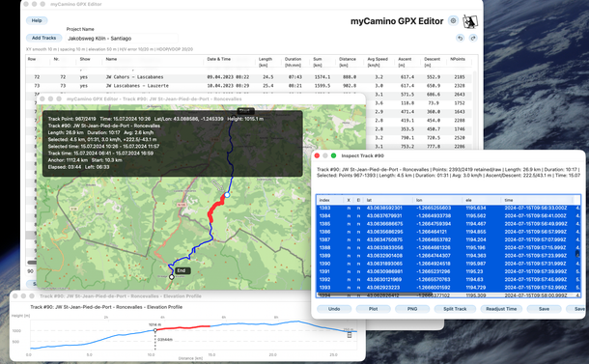Screen dimensions: 589x364
Task: Click the lat column header
Action: [x=388, y=200]
